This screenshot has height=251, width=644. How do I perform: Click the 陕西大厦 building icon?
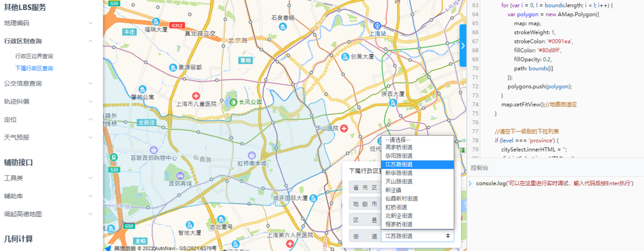coord(393,102)
